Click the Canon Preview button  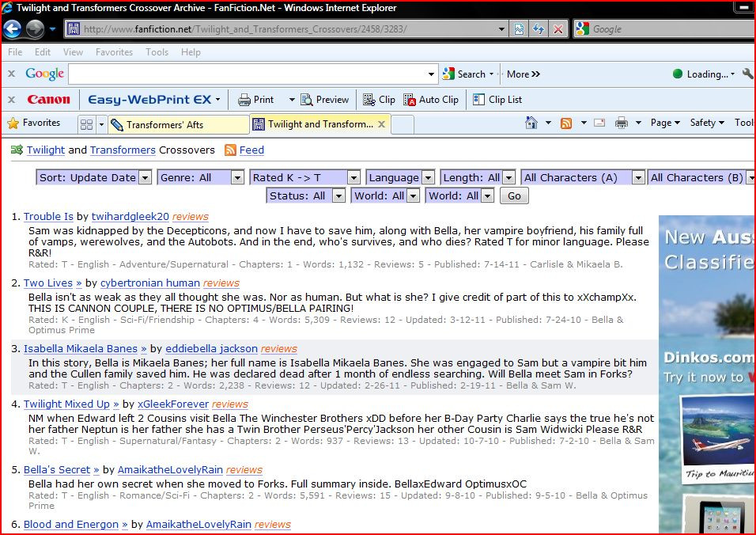click(x=324, y=100)
